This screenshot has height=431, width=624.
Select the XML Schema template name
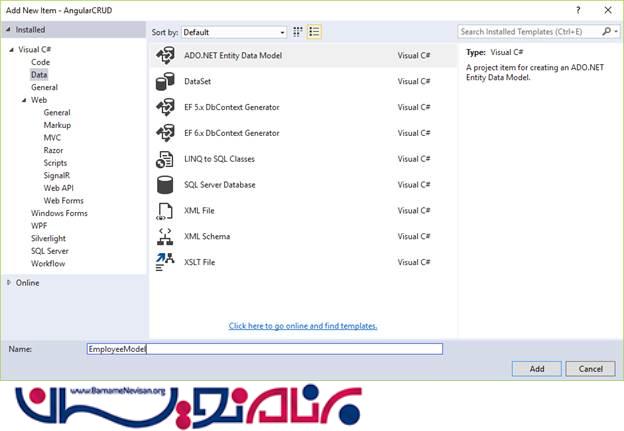207,237
